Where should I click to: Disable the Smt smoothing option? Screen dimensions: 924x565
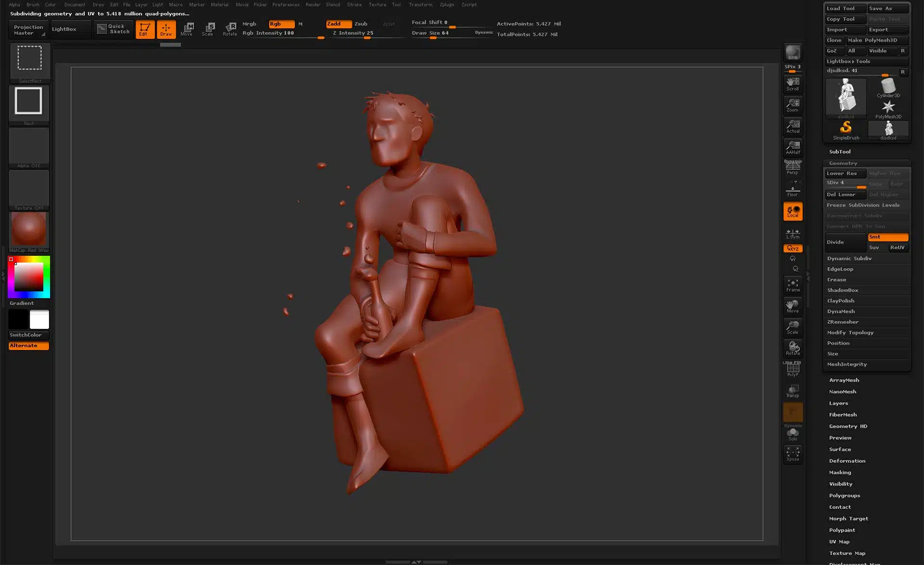pos(887,237)
